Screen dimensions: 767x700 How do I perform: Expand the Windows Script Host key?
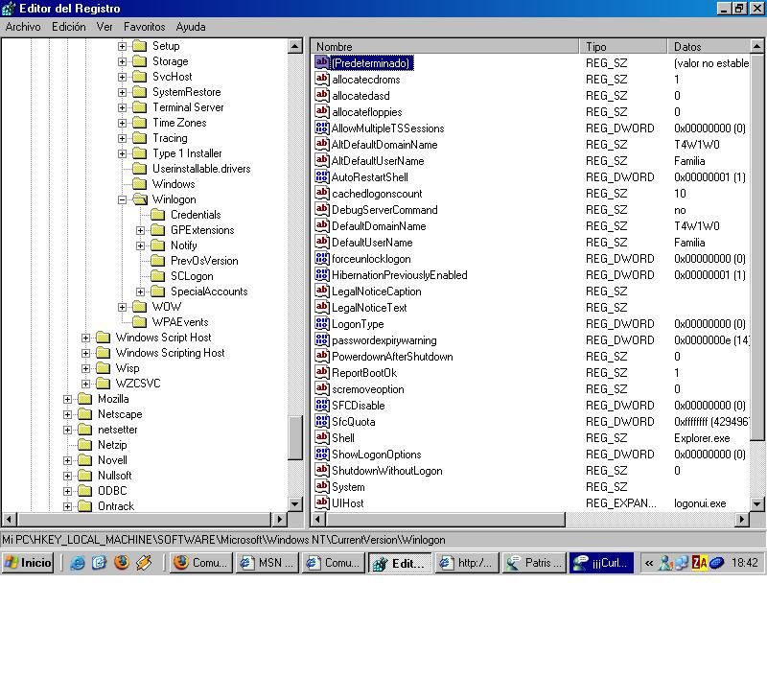(x=85, y=338)
